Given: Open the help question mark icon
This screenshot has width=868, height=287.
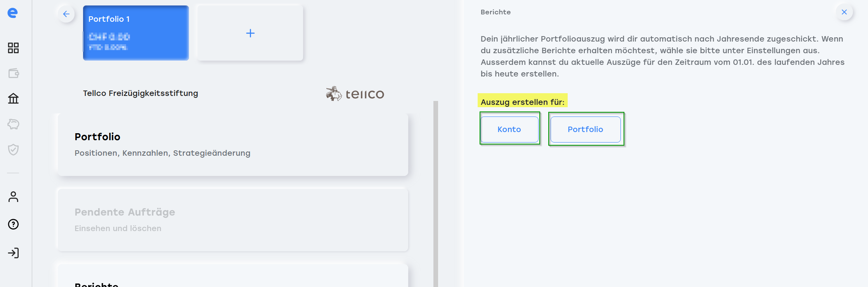Looking at the screenshot, I should (13, 224).
